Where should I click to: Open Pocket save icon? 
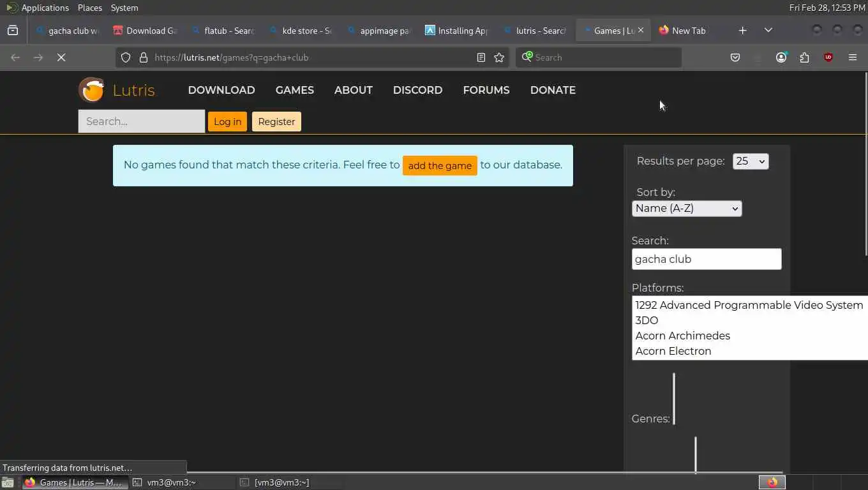735,57
